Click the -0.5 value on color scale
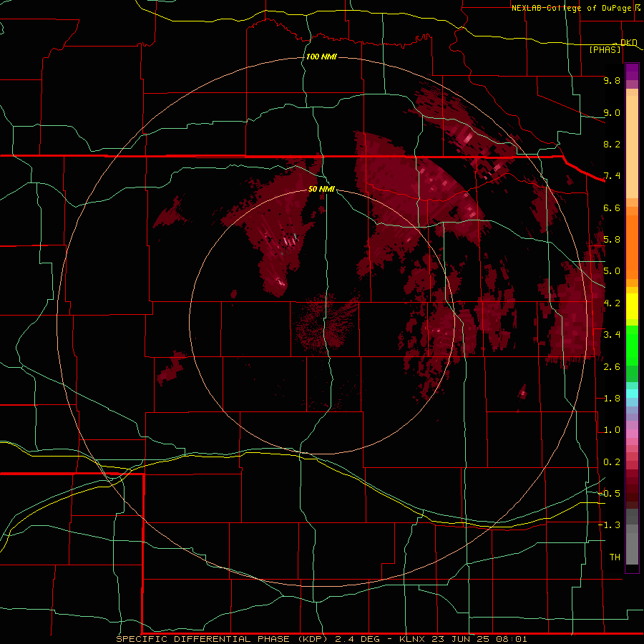The width and height of the screenshot is (644, 644). point(610,494)
